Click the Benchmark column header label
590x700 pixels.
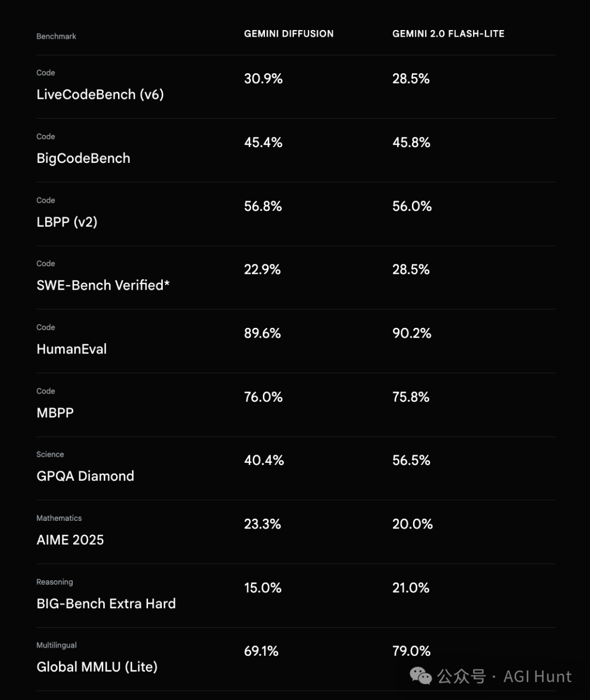[x=56, y=37]
